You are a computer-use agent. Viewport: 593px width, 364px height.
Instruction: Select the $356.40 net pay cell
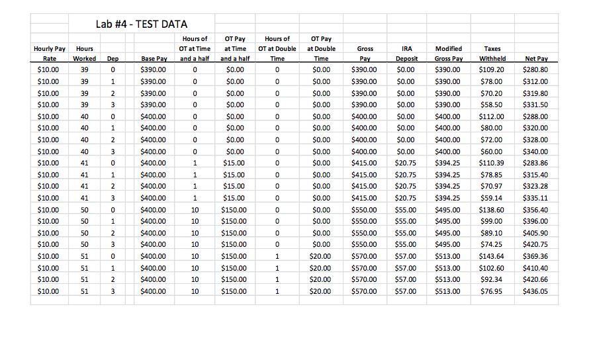[x=535, y=210]
